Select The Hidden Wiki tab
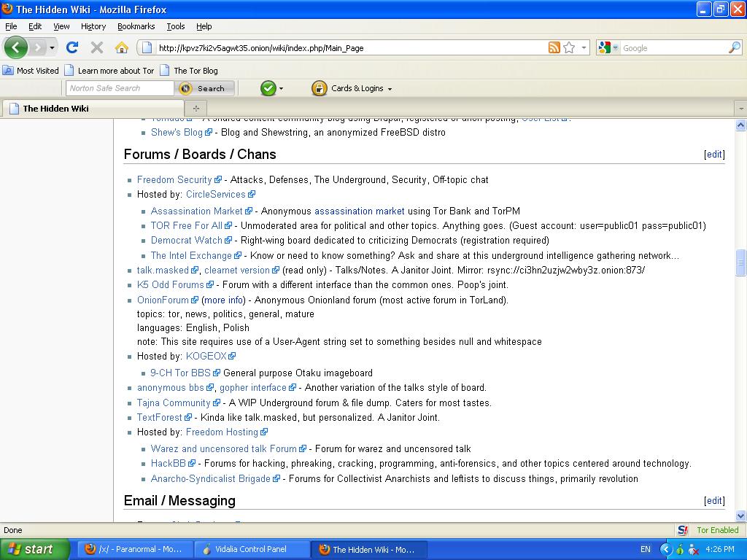 coord(93,108)
